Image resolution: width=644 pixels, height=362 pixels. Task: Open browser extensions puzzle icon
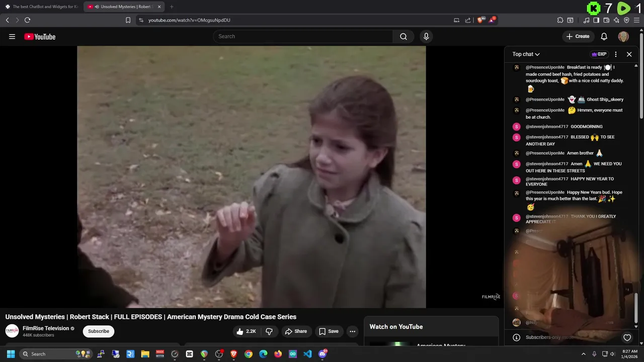pos(560,20)
